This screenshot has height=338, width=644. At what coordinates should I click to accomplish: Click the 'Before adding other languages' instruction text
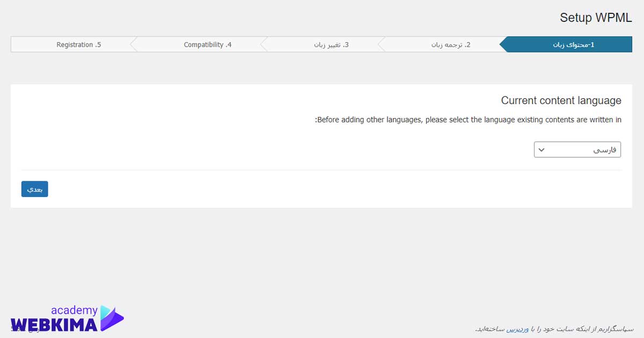tap(468, 120)
